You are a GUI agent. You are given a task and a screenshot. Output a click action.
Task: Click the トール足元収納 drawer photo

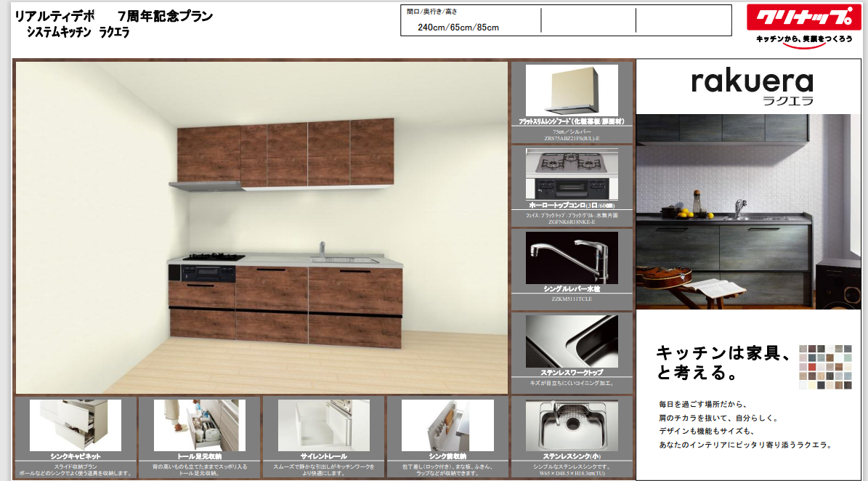199,425
